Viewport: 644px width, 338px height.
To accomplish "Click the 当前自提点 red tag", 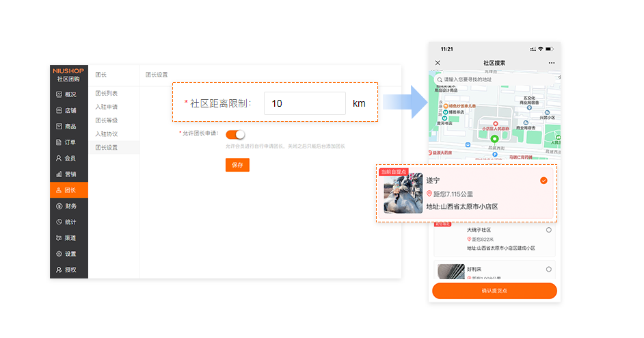I will (x=394, y=172).
